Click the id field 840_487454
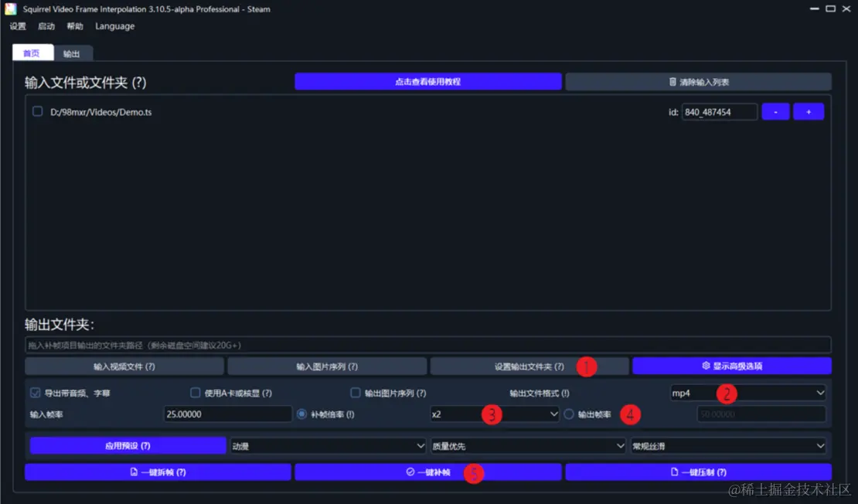The width and height of the screenshot is (858, 504). click(719, 112)
